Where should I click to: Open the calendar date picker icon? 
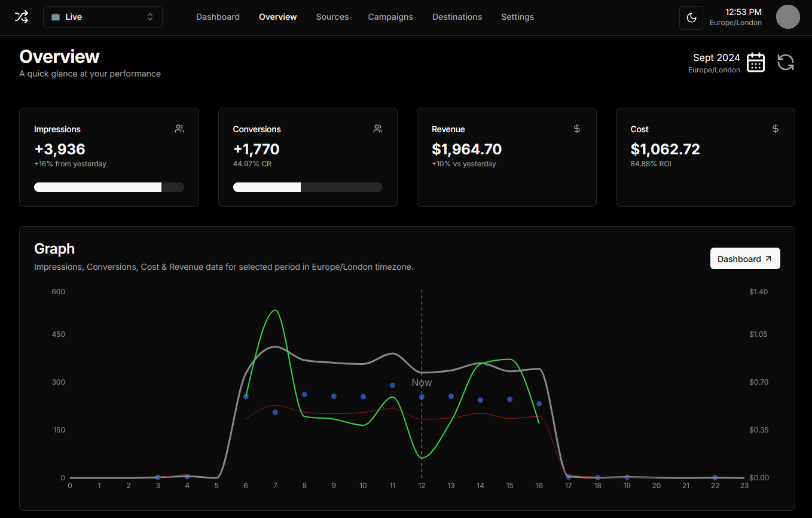[756, 62]
